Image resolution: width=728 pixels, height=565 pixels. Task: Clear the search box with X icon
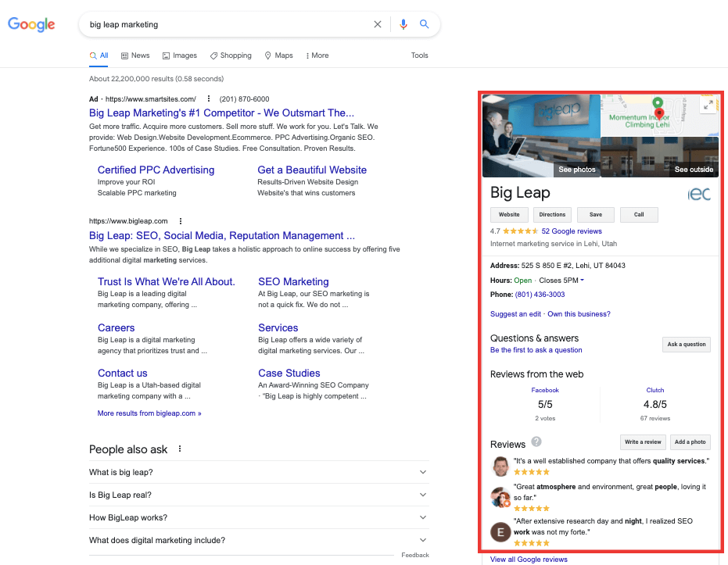tap(378, 24)
